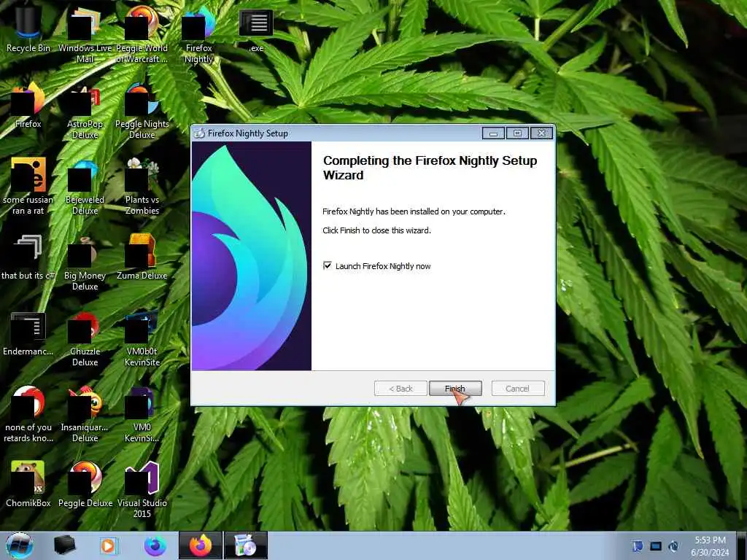This screenshot has height=560, width=747.
Task: Open Firefox Nightly from the taskbar
Action: (155, 545)
